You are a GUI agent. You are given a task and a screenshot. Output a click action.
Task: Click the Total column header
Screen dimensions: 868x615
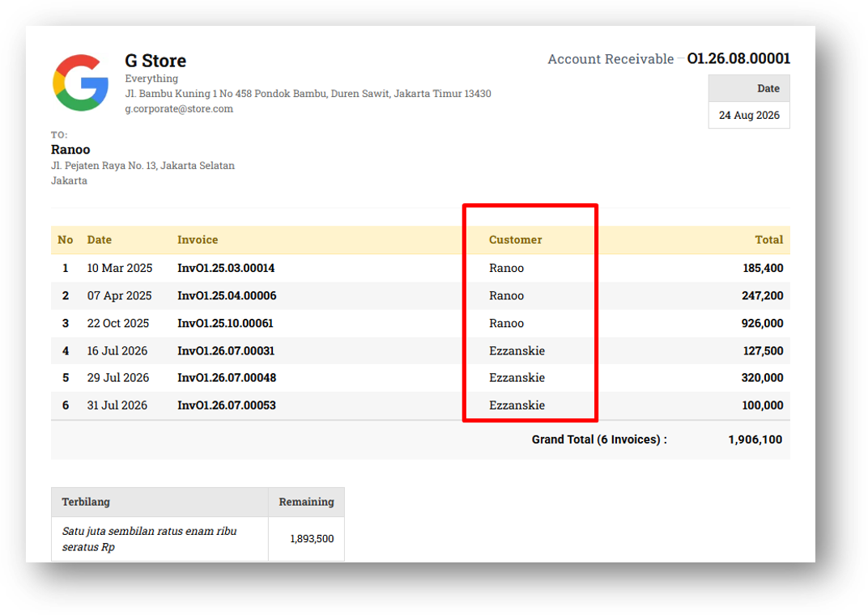coord(769,240)
